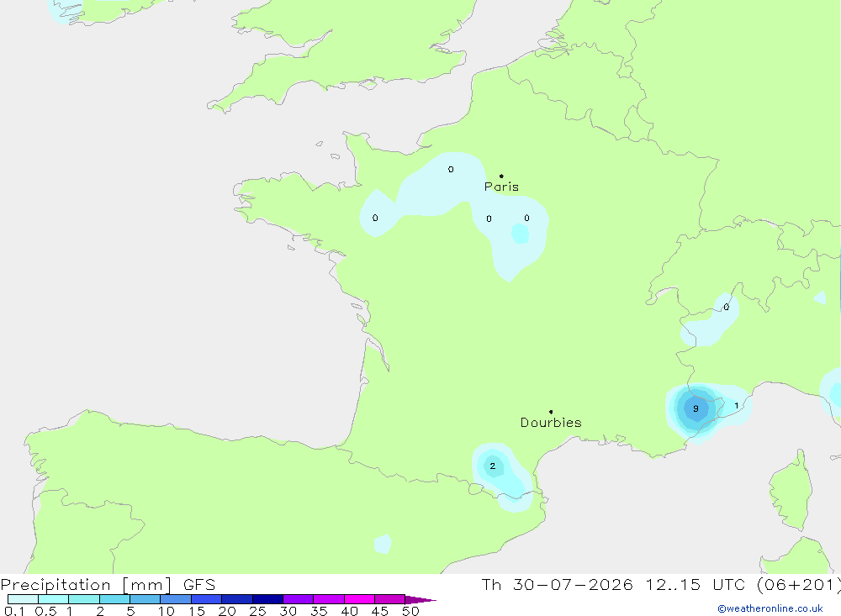The image size is (841, 616).
Task: Click the legend label 50
Action: (x=410, y=611)
